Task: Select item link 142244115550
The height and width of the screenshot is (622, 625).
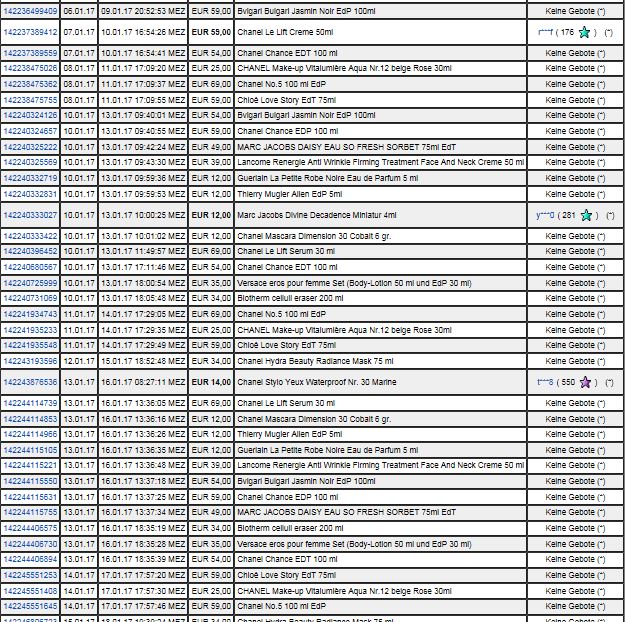Action: coord(30,481)
